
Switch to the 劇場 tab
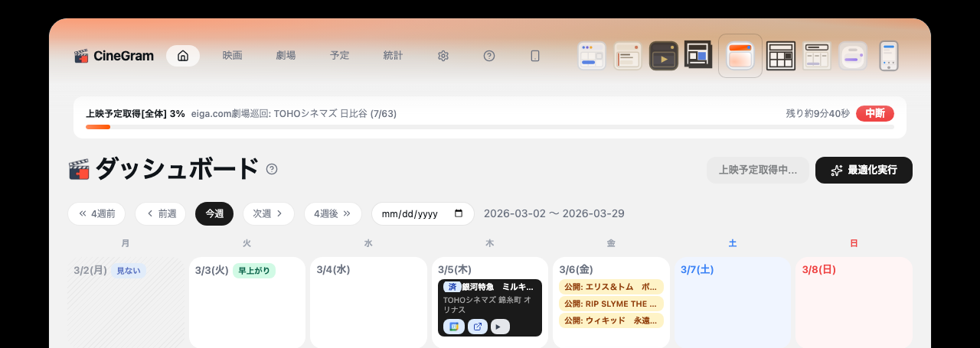[x=286, y=56]
